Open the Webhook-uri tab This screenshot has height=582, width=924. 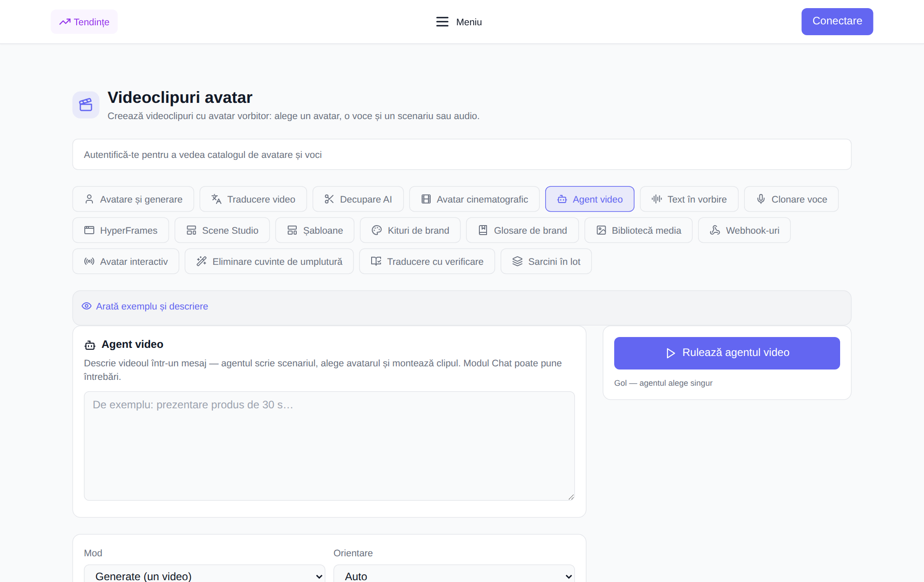(x=745, y=230)
